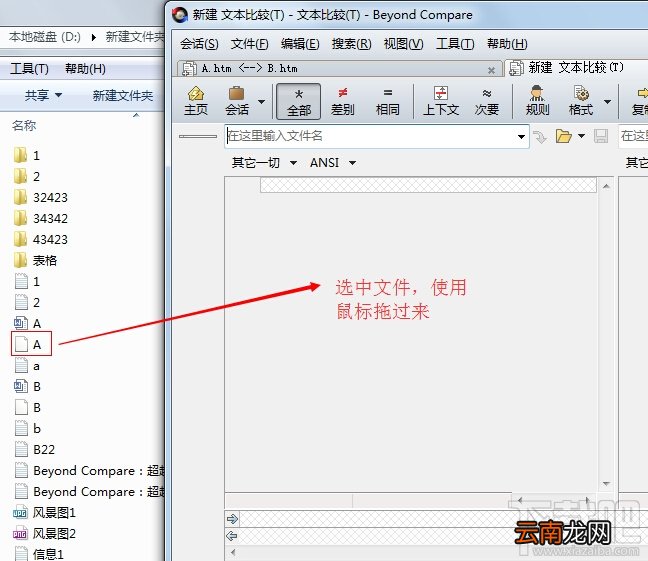Click the copy-to-right arrow in detail pane
Screen dimensions: 648x561
[x=232, y=518]
